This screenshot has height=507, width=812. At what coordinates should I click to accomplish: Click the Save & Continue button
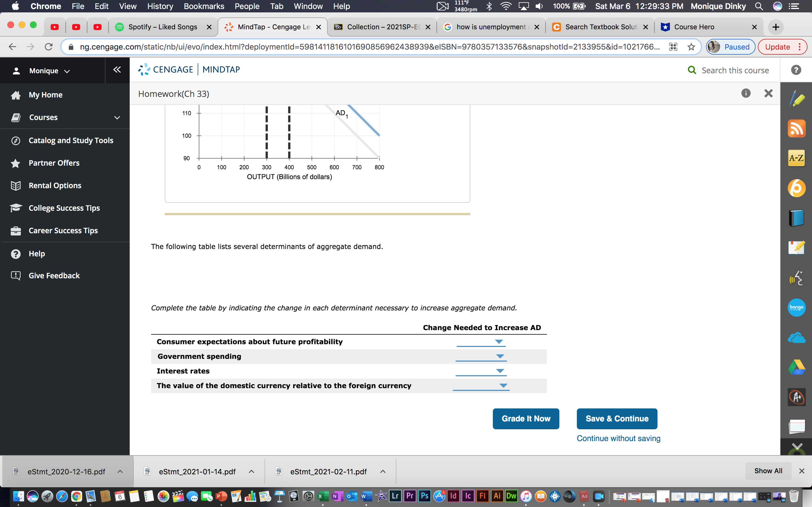[617, 419]
